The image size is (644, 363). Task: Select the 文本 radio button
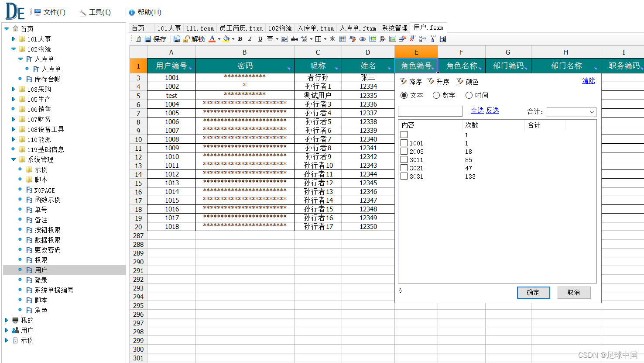pos(404,95)
